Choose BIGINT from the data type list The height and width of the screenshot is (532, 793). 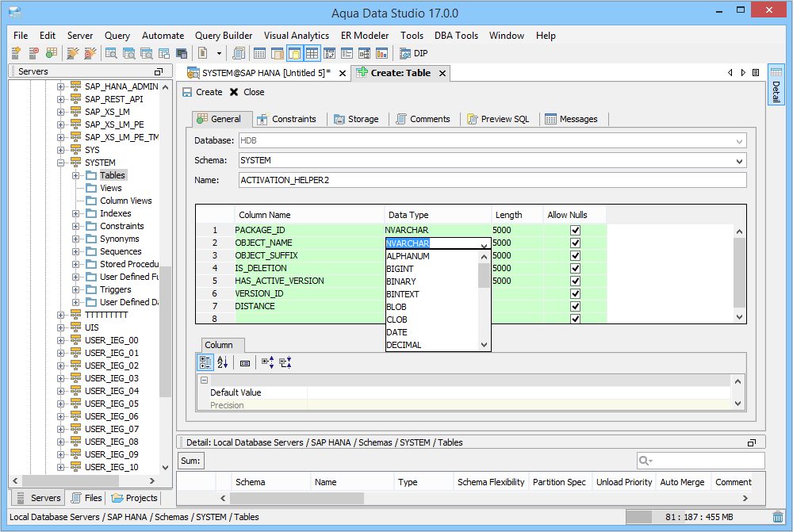click(400, 269)
